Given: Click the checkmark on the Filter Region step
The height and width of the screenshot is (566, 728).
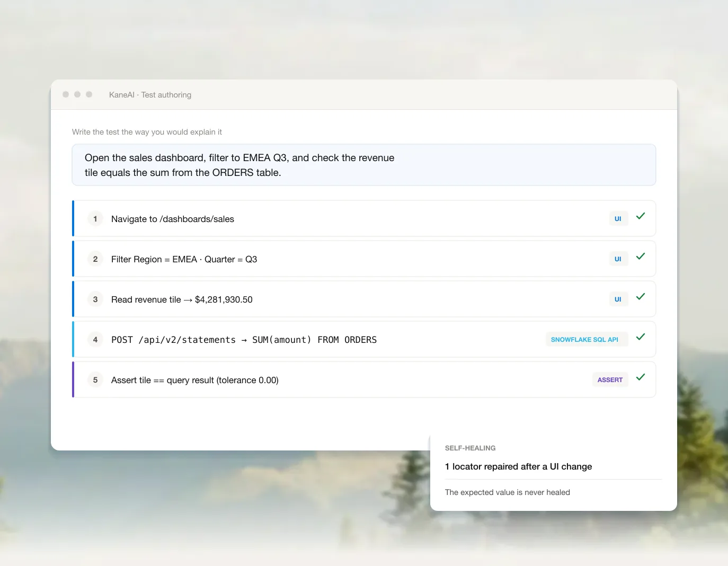Looking at the screenshot, I should (x=641, y=257).
